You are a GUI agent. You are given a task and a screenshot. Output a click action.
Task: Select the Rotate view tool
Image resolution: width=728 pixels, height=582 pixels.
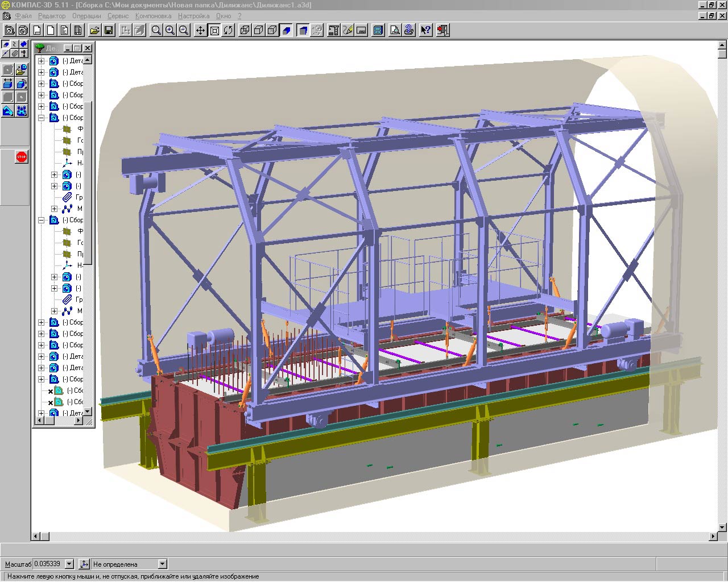pos(228,30)
